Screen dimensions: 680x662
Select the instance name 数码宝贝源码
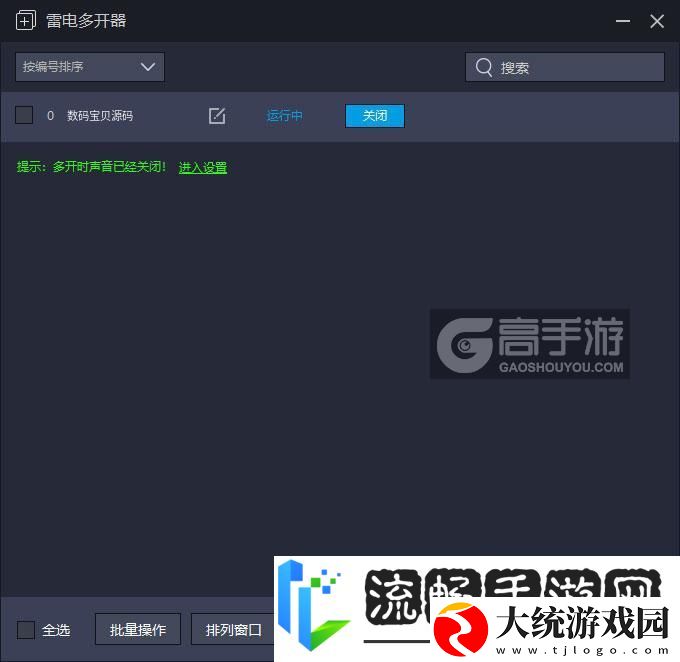100,116
